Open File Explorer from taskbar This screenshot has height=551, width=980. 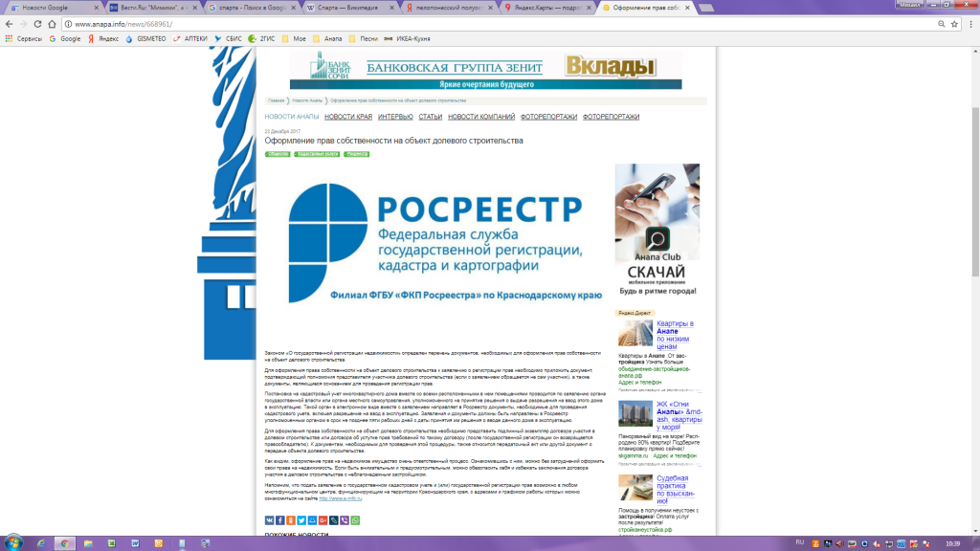click(88, 543)
